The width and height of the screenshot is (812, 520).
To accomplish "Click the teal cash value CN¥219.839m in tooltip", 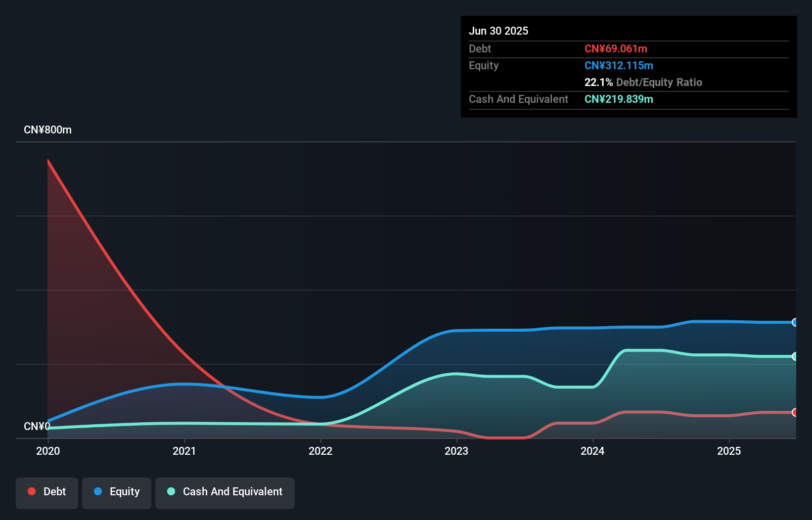I will tap(619, 99).
